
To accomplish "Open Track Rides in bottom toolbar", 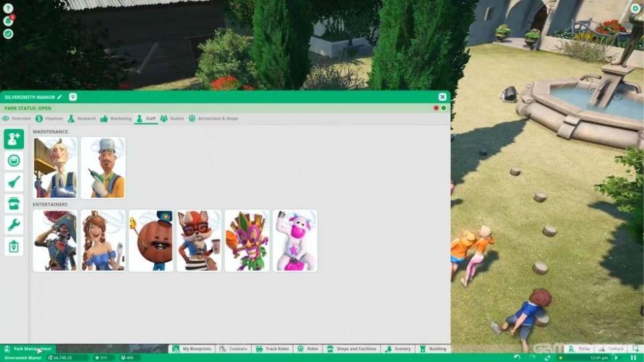I will click(272, 349).
